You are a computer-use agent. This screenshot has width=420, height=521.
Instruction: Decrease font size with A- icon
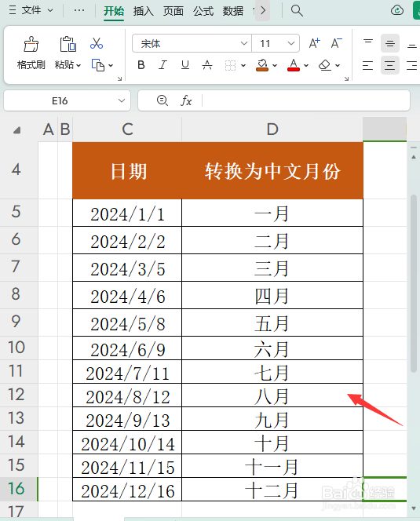tap(336, 43)
